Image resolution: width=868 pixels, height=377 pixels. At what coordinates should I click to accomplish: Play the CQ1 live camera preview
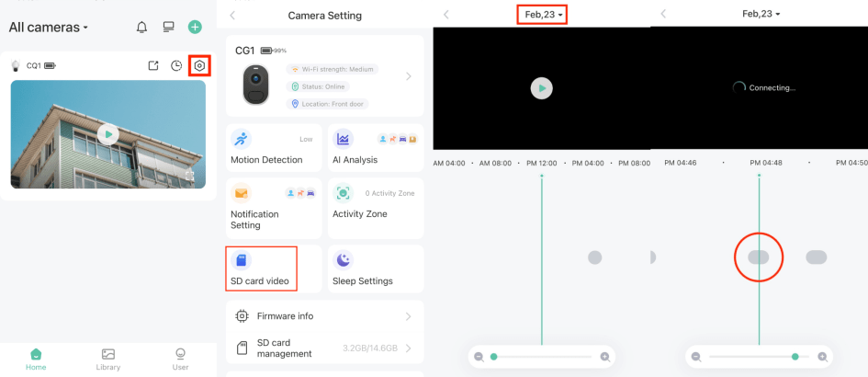coord(108,134)
